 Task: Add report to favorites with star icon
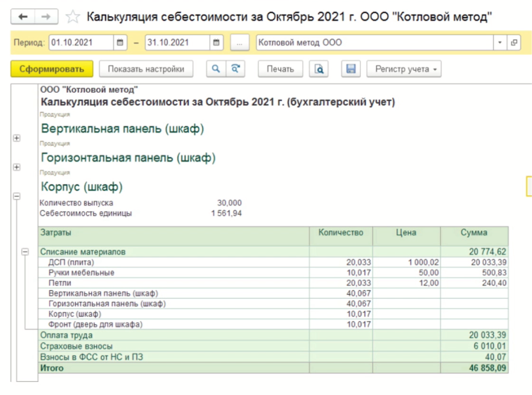click(72, 17)
